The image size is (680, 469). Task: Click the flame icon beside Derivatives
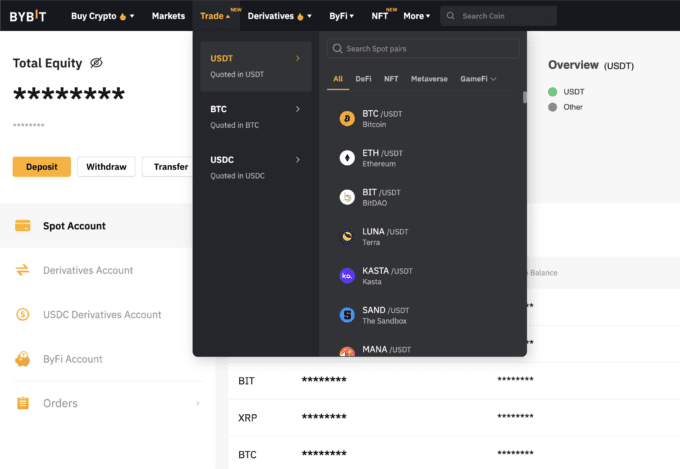tap(300, 17)
